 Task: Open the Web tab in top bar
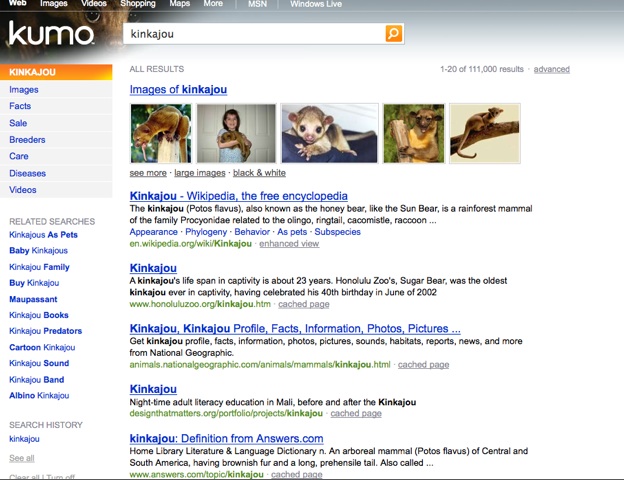coord(18,3)
